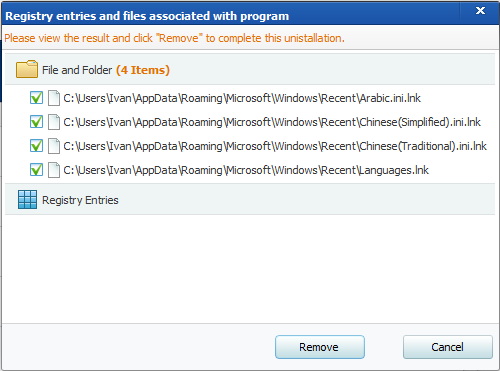Click the Remove button

[320, 347]
